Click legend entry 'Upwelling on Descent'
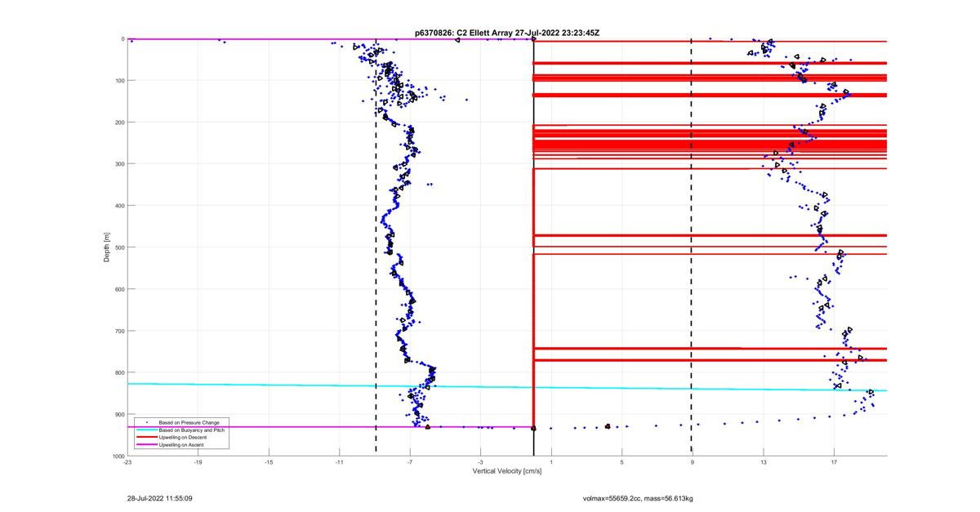 point(183,437)
